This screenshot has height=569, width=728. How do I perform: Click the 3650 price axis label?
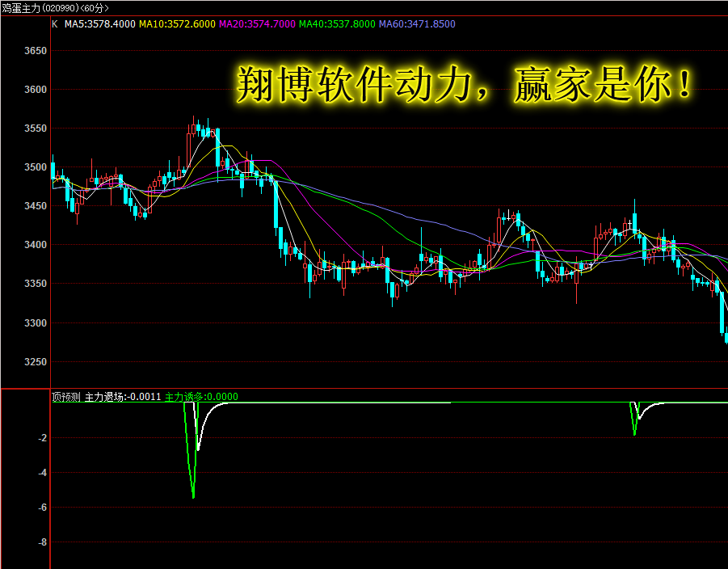[36, 51]
